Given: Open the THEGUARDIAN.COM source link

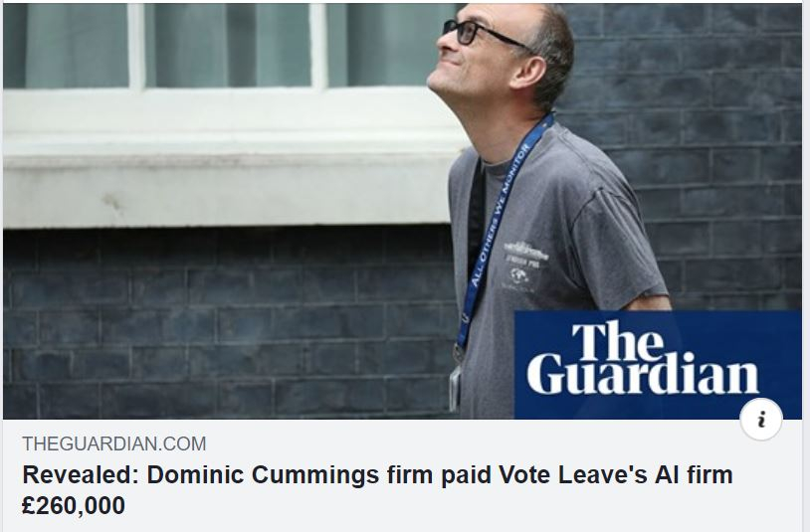Looking at the screenshot, I should coord(114,443).
